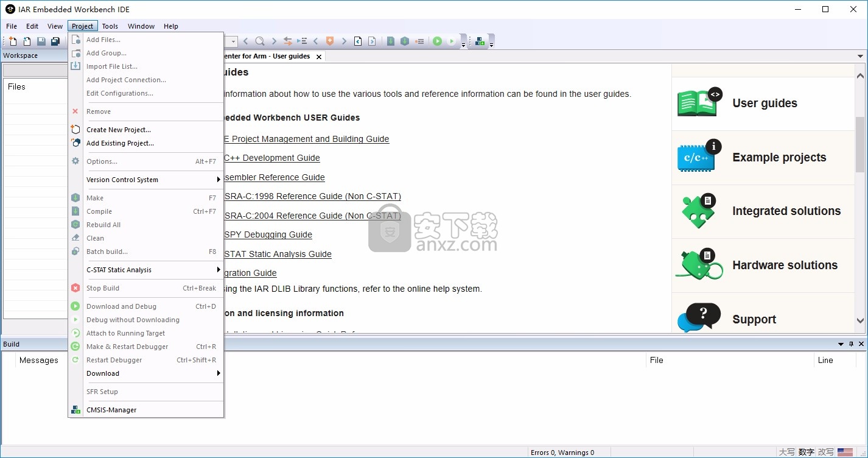This screenshot has width=868, height=458.
Task: Click the orange Replace arrows toolbar icon
Action: 288,41
